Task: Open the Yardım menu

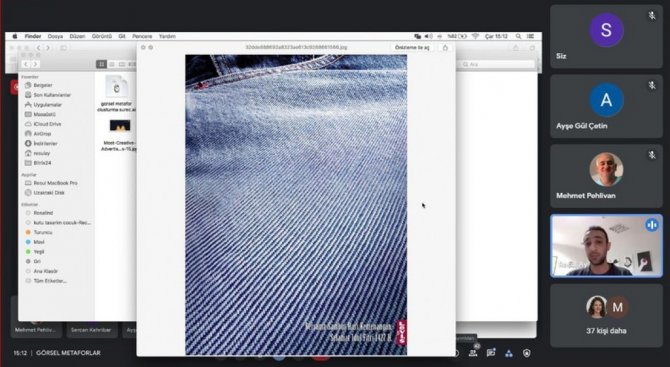Action: coord(167,36)
